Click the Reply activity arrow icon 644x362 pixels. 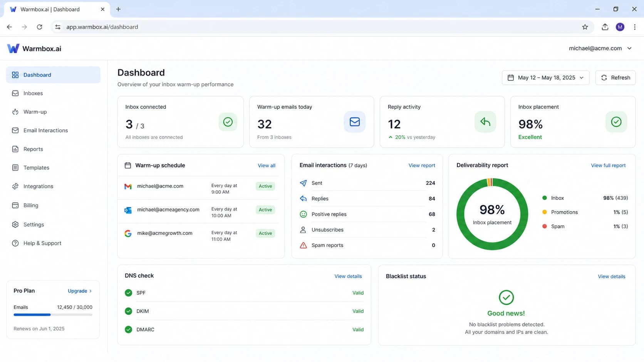pos(485,122)
